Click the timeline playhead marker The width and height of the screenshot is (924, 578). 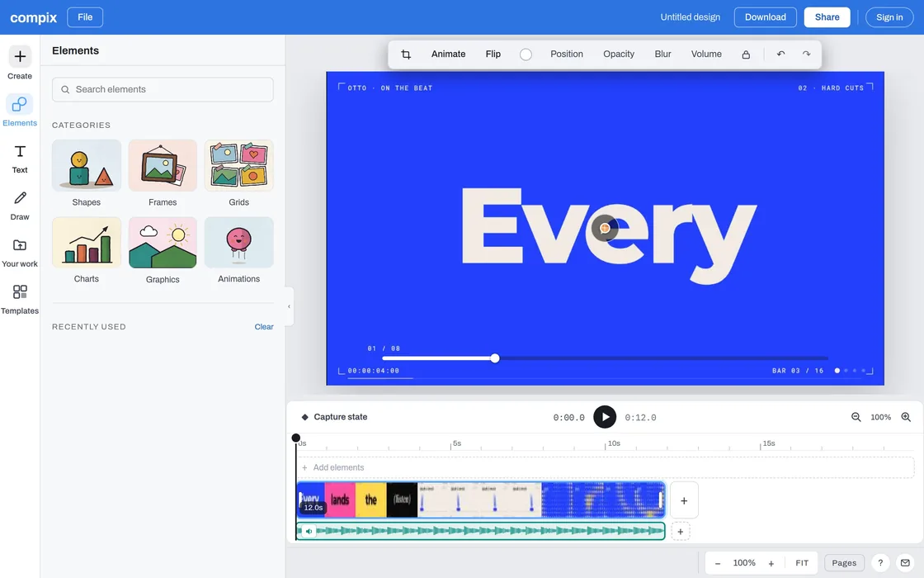pos(296,438)
